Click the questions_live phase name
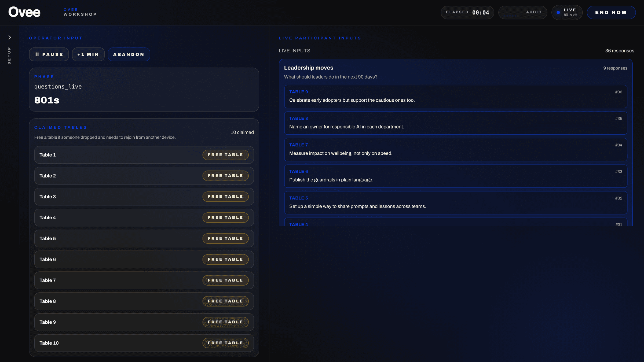The width and height of the screenshot is (644, 362). (x=58, y=87)
